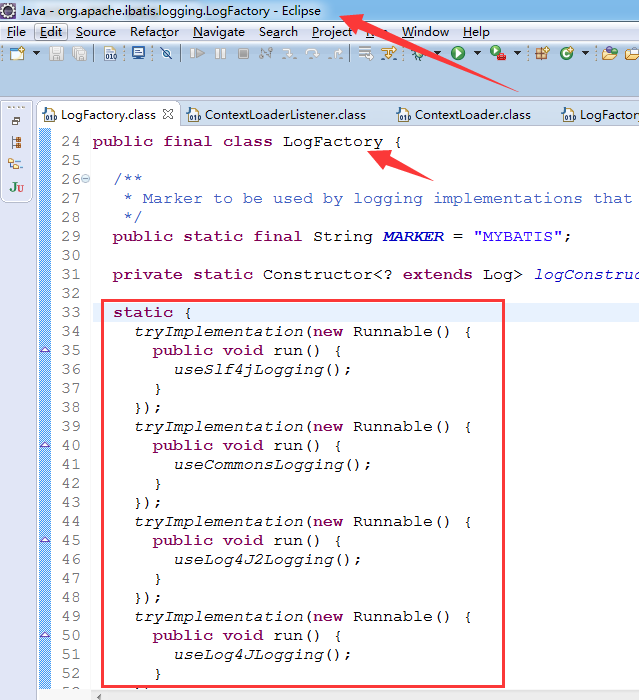Open the File menu
The height and width of the screenshot is (700, 639).
pos(16,32)
